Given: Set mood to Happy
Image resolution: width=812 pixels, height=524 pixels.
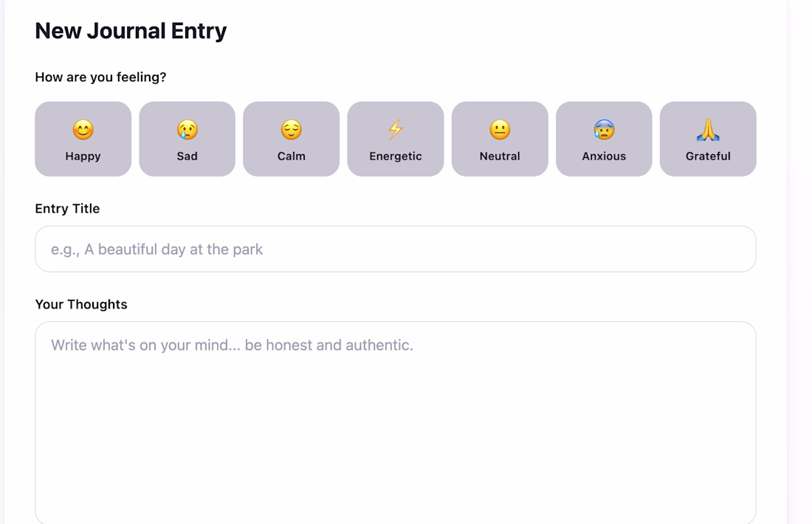Looking at the screenshot, I should tap(83, 139).
